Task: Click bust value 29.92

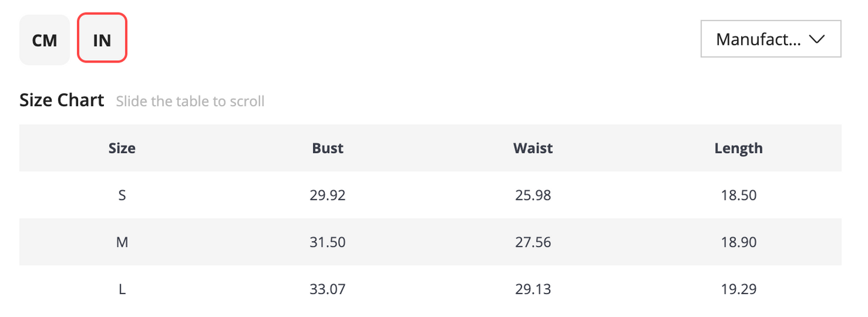Action: [328, 195]
